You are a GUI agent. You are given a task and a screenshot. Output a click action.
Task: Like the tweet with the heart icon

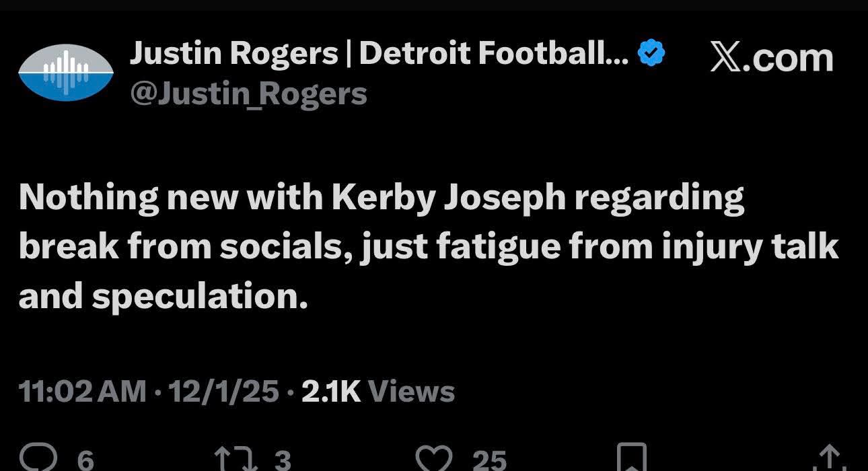point(435,458)
